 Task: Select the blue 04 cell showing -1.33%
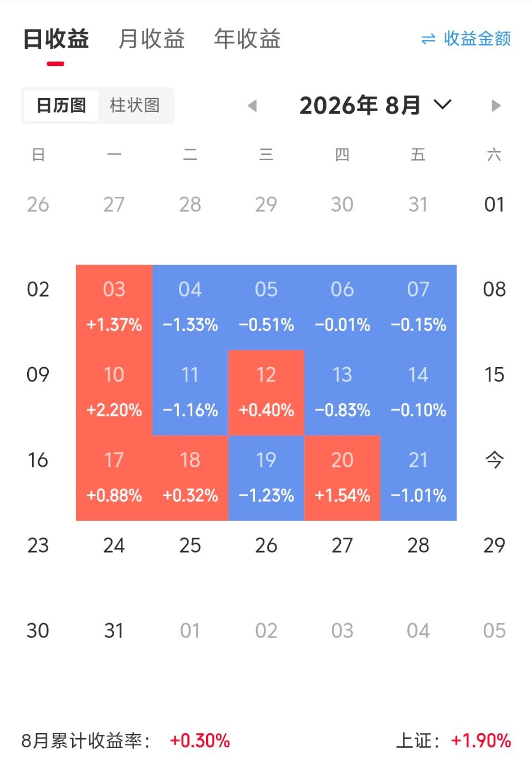(190, 307)
